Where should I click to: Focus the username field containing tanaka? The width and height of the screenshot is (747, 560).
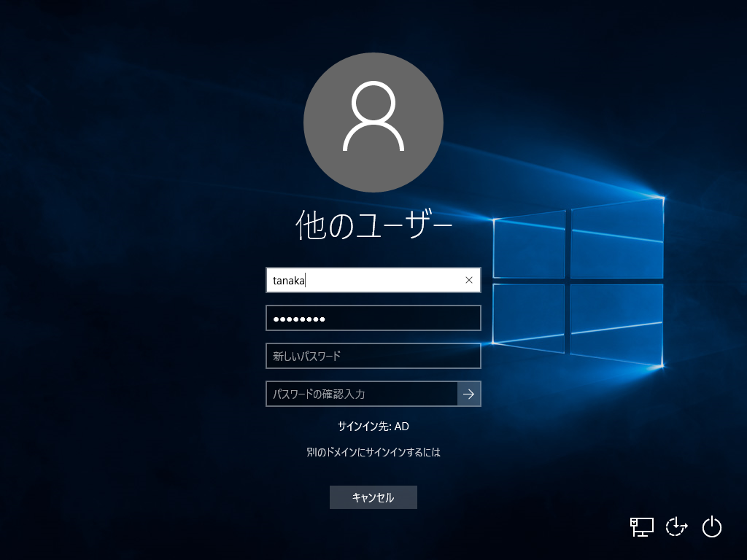pyautogui.click(x=373, y=280)
